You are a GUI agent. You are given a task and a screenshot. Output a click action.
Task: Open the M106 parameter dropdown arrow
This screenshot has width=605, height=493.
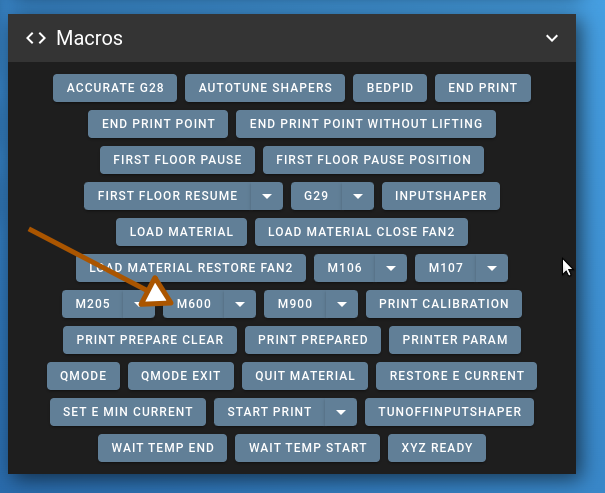tap(390, 268)
